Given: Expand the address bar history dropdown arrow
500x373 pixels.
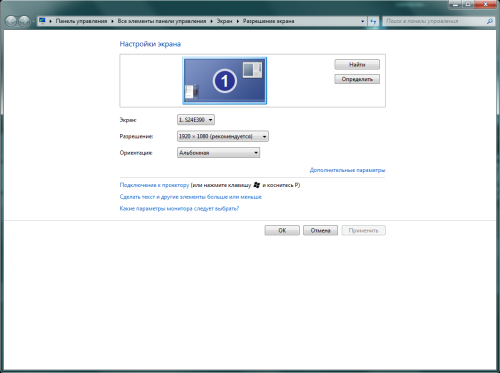Looking at the screenshot, I should [363, 21].
